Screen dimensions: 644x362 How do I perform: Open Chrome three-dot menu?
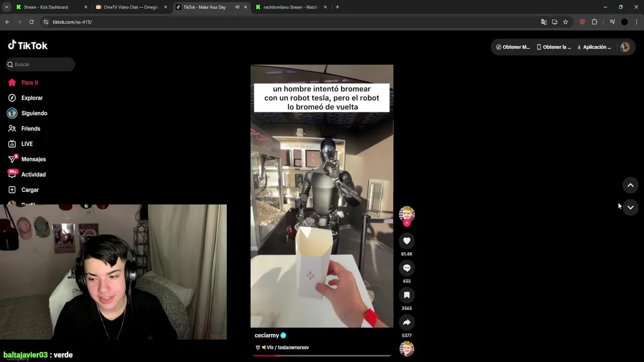click(x=636, y=22)
